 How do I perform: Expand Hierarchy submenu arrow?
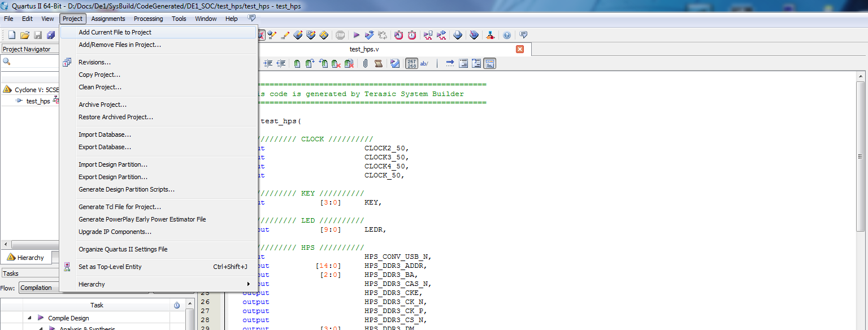pos(249,284)
